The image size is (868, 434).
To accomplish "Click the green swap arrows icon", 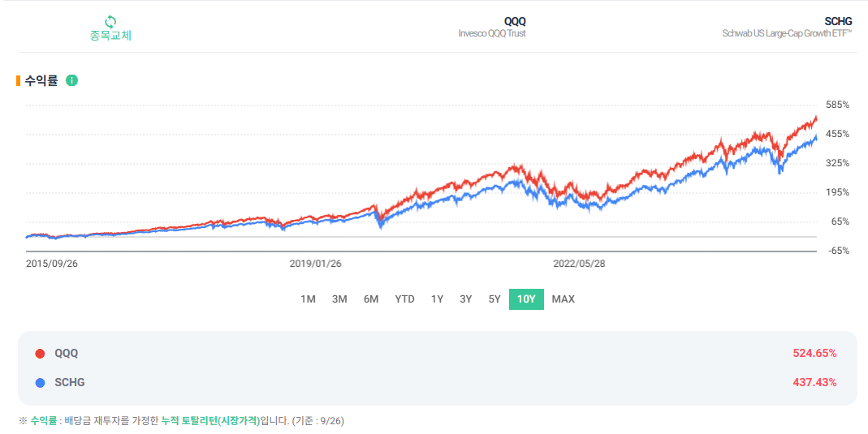I will pos(110,22).
